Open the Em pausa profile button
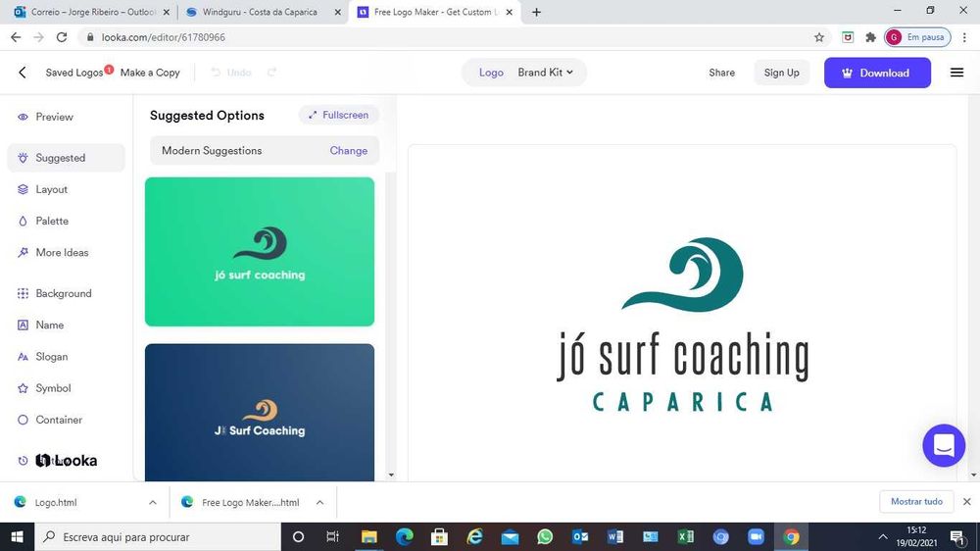Screen dimensions: 980x551 (917, 37)
